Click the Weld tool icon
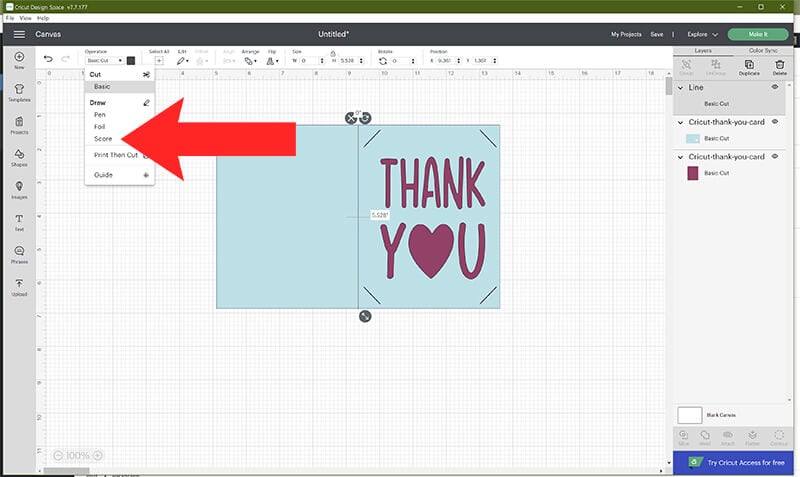The height and width of the screenshot is (477, 800). (x=705, y=435)
